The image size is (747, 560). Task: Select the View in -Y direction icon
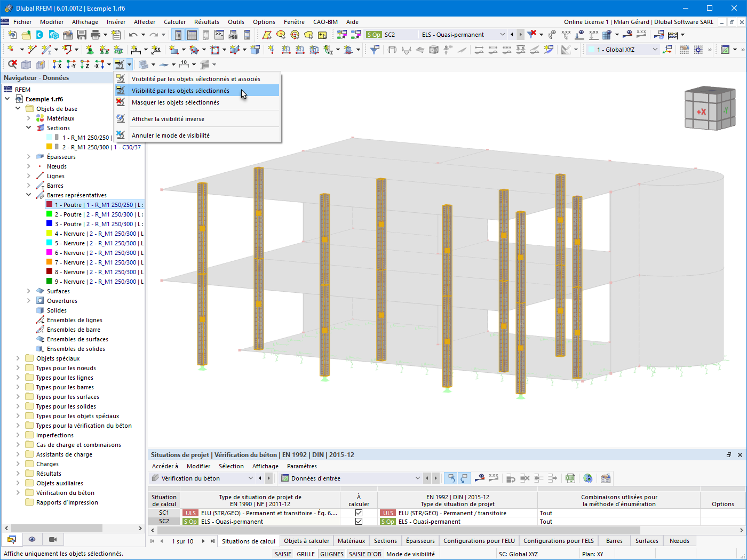[71, 65]
